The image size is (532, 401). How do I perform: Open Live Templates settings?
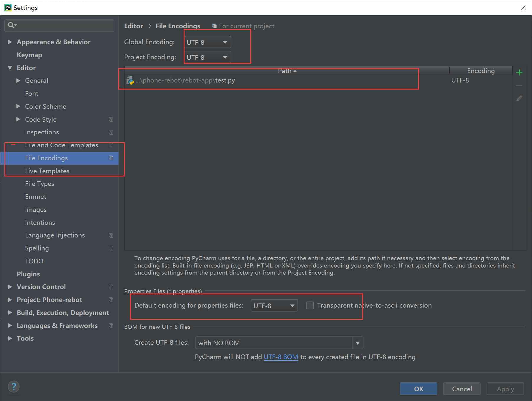pos(47,171)
